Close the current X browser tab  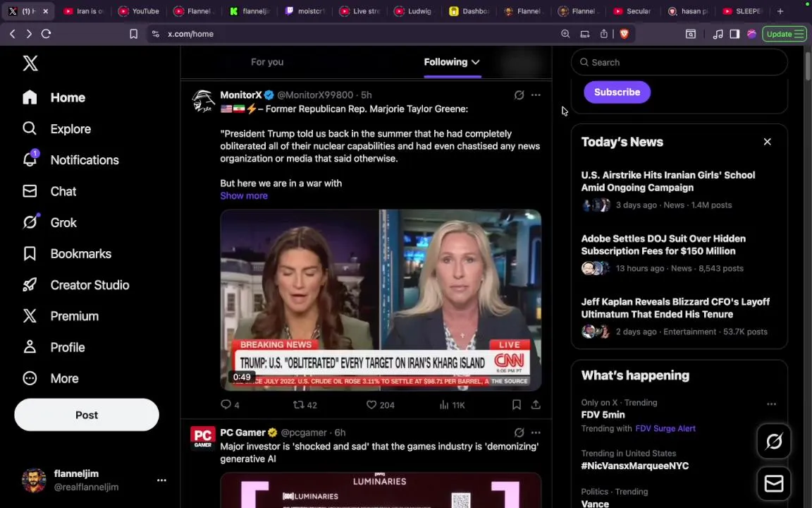[x=46, y=11]
